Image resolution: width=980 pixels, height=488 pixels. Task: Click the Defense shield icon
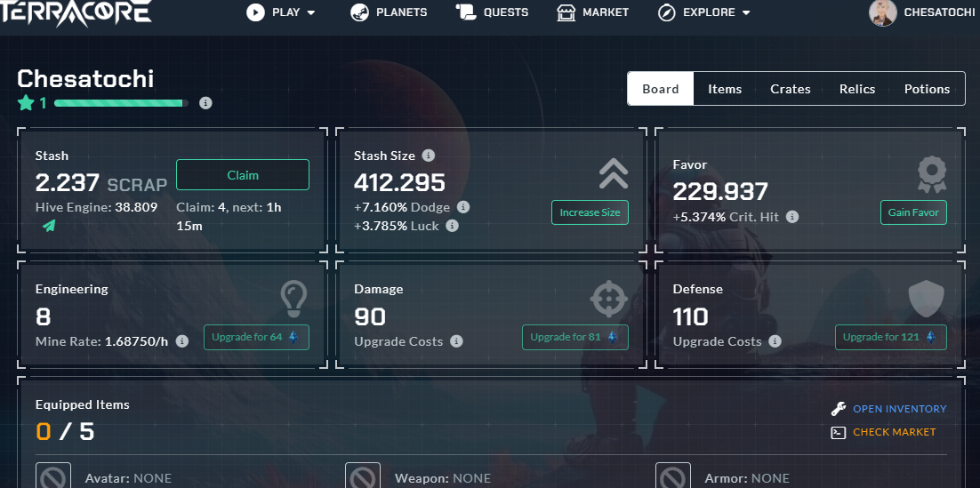(x=927, y=299)
